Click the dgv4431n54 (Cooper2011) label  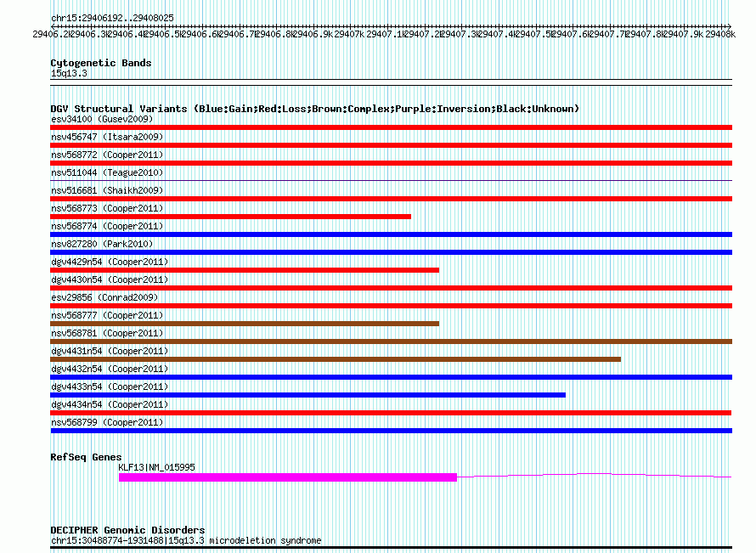point(110,351)
